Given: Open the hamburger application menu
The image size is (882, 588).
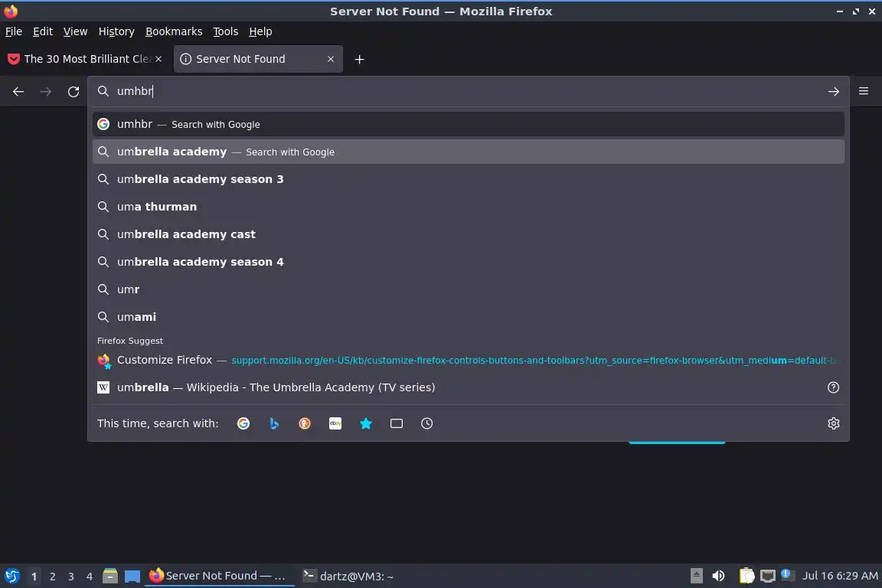Looking at the screenshot, I should (864, 91).
